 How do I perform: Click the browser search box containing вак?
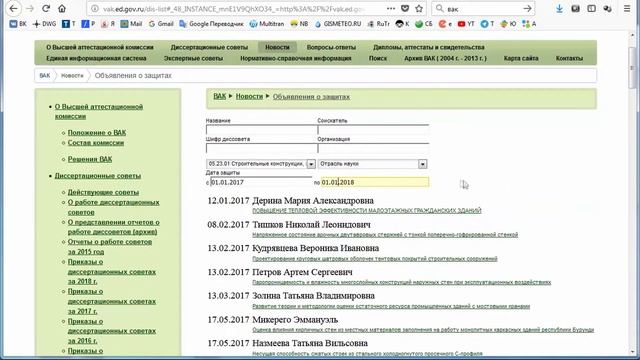point(482,9)
